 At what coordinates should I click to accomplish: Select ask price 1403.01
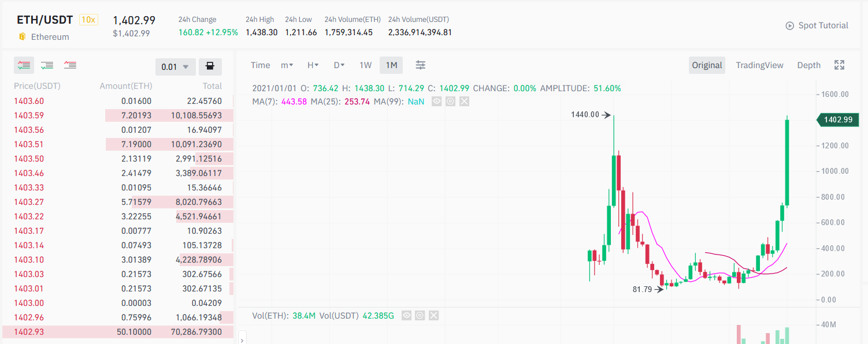(28, 289)
